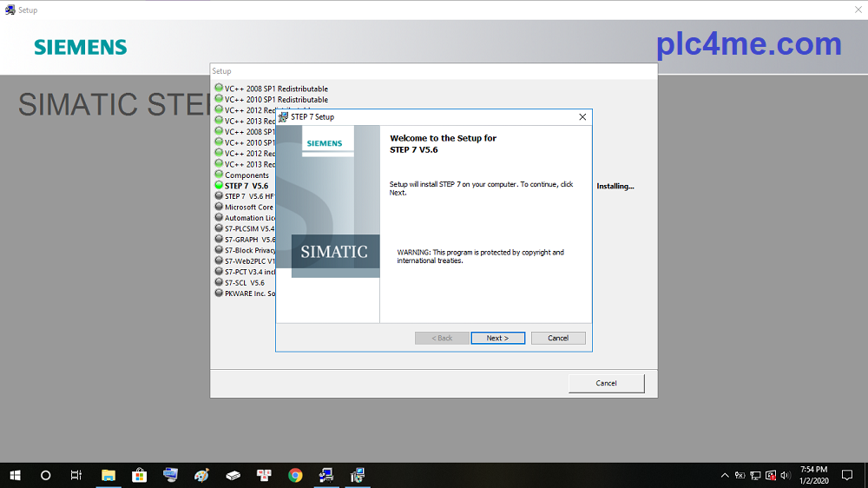Open the network tray icon
Viewport: 868px width, 488px height.
[755, 475]
